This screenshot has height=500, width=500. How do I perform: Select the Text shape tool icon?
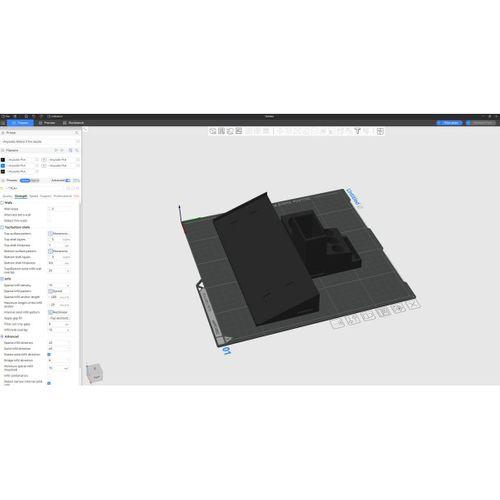(x=357, y=131)
